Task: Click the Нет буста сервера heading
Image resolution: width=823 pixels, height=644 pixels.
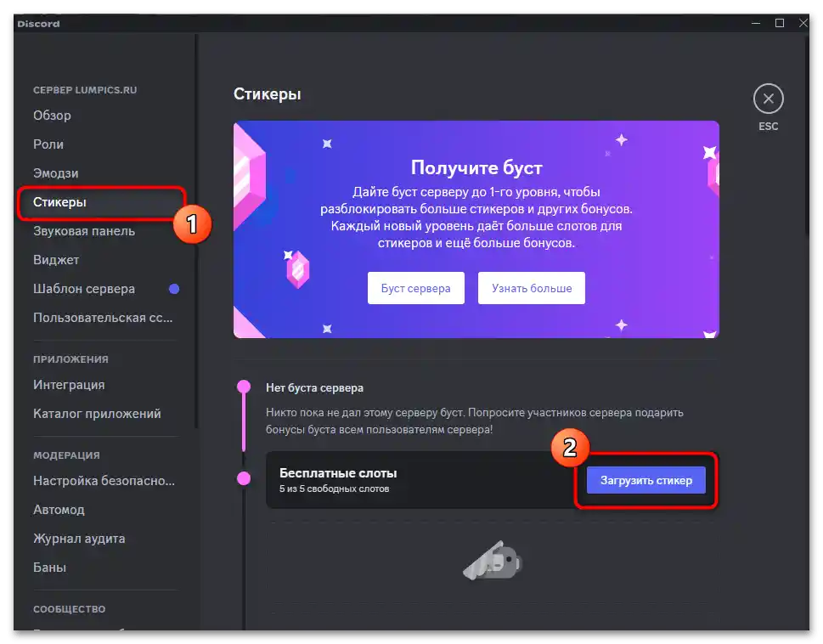Action: (x=314, y=388)
